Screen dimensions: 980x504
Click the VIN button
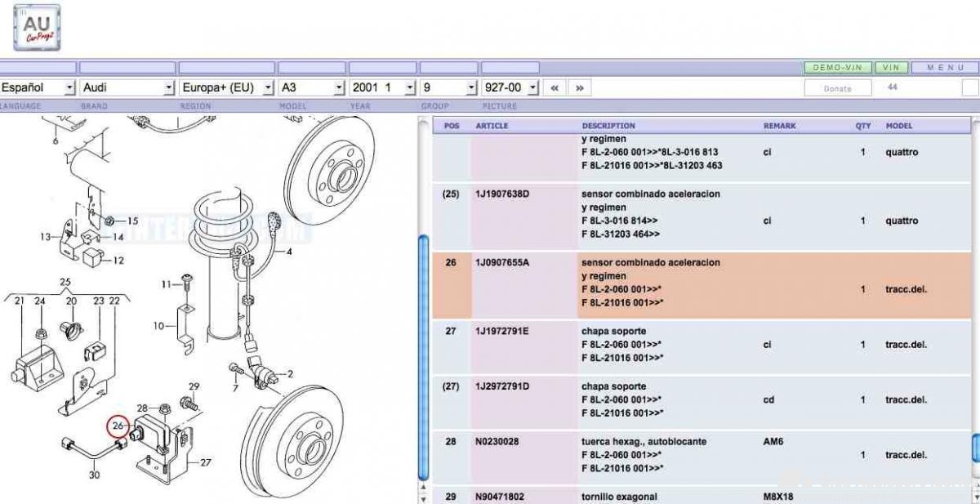(891, 68)
